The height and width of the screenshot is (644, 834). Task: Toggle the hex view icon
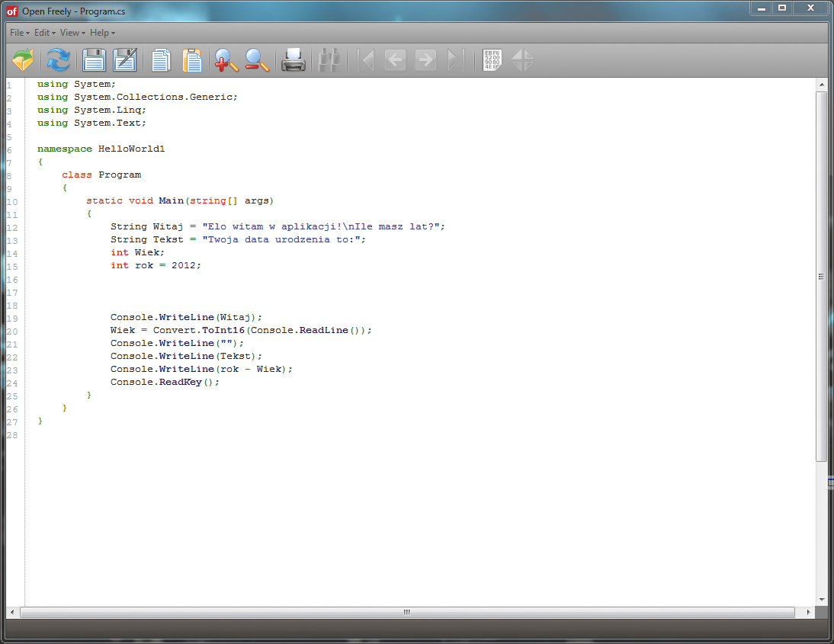[x=492, y=59]
